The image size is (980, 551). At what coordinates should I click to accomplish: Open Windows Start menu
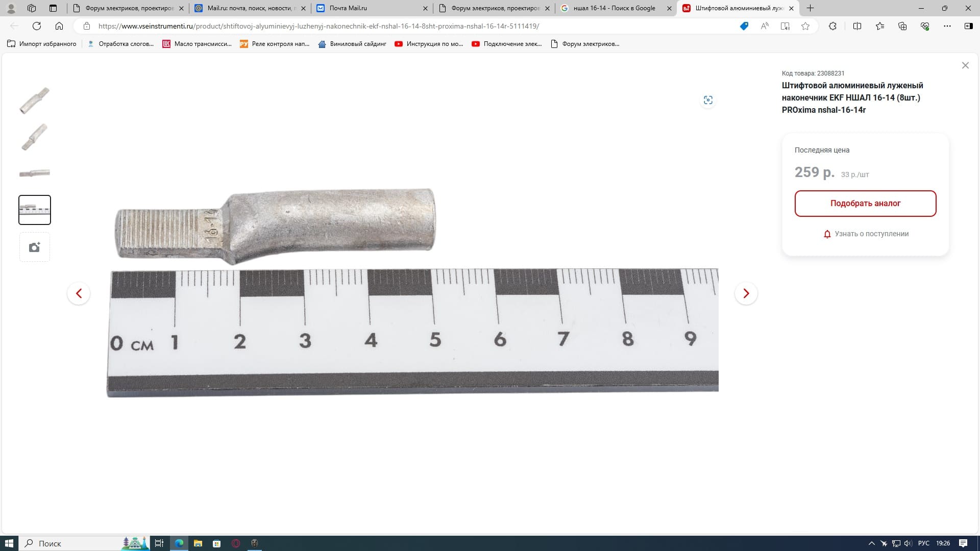click(9, 543)
